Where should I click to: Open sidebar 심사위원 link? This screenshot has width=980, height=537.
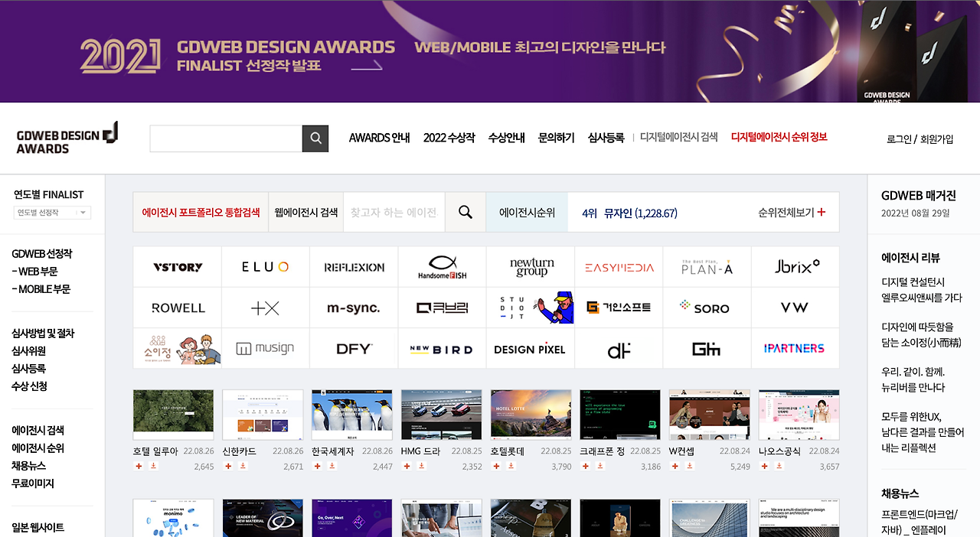point(28,351)
